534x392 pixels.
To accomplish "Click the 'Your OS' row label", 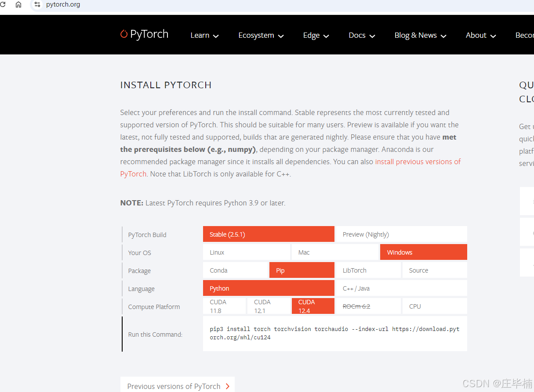I will coord(140,253).
